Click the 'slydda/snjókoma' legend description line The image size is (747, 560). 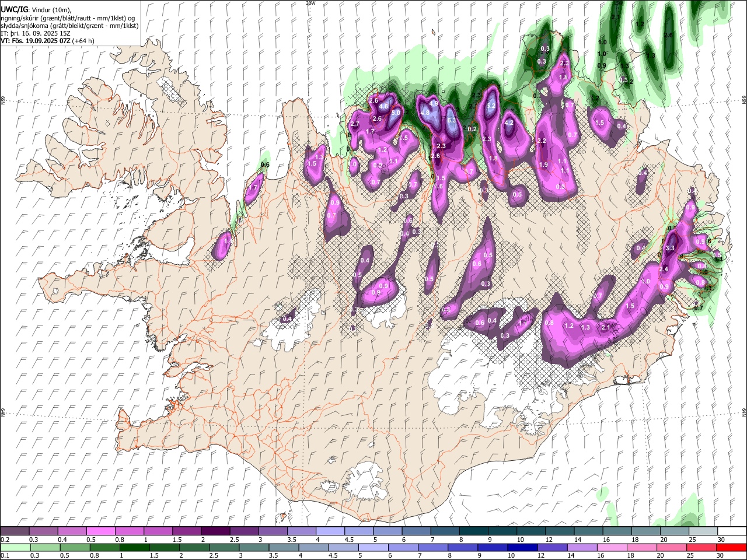click(69, 26)
